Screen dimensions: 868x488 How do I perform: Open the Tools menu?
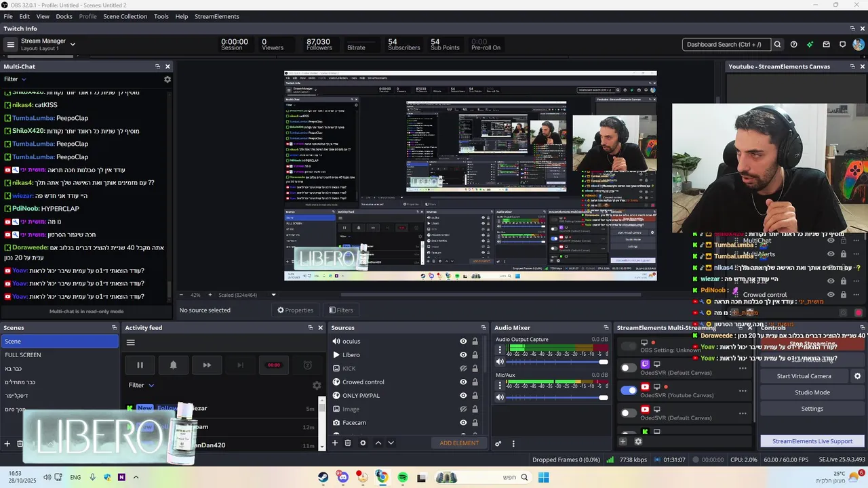click(x=161, y=16)
